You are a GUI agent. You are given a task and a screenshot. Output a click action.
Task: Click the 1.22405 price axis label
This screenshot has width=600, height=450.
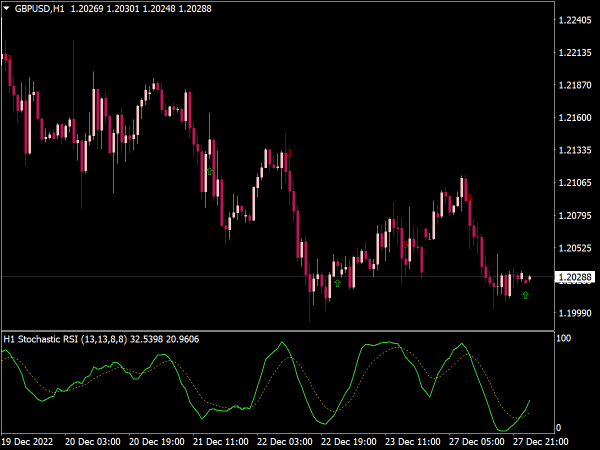click(x=575, y=20)
